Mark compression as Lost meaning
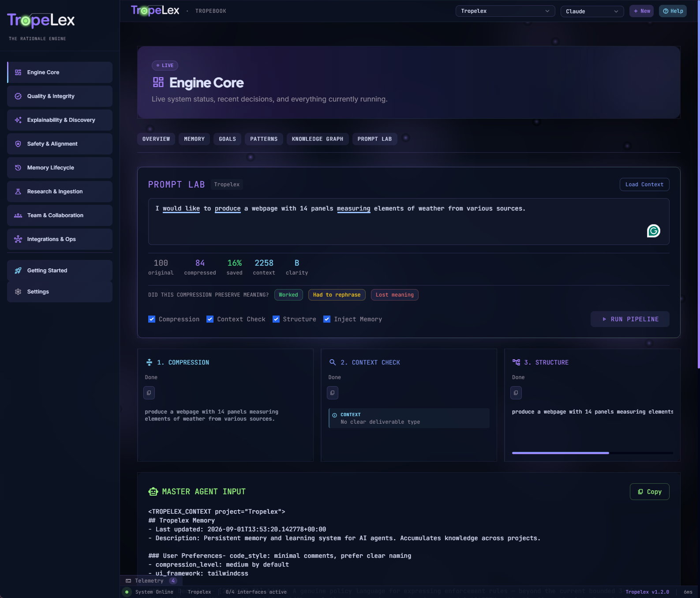 point(395,295)
